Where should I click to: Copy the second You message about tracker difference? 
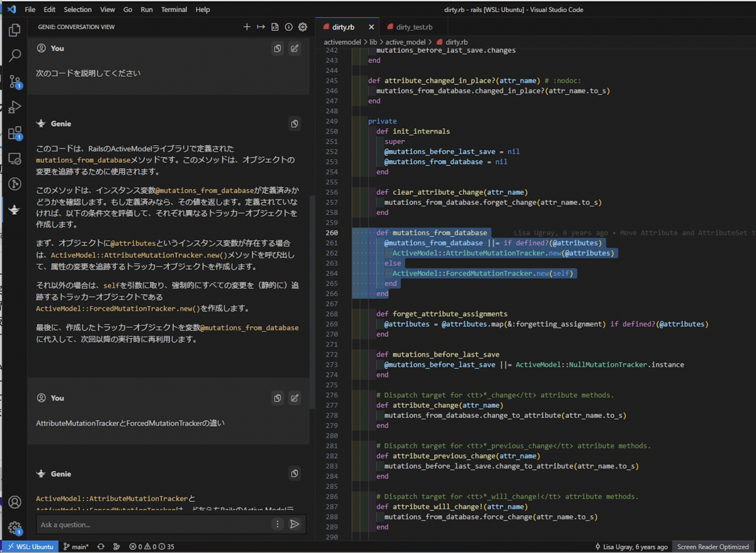[x=277, y=399]
